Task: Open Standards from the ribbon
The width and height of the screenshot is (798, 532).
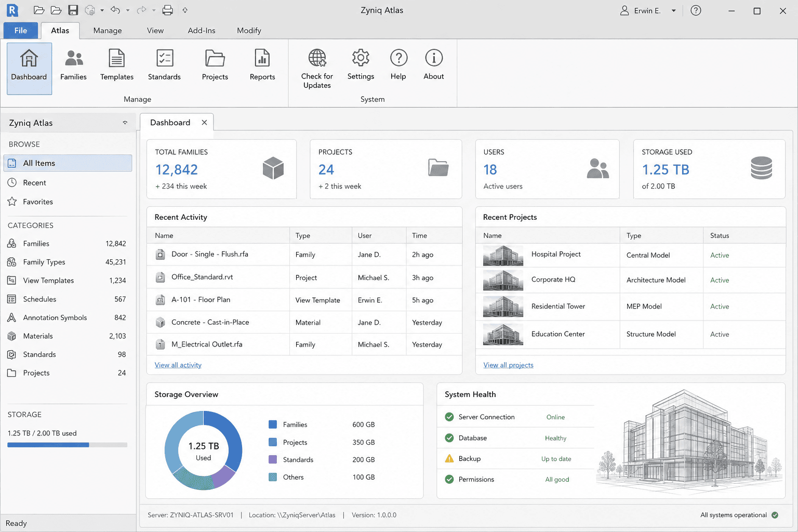Action: point(164,65)
